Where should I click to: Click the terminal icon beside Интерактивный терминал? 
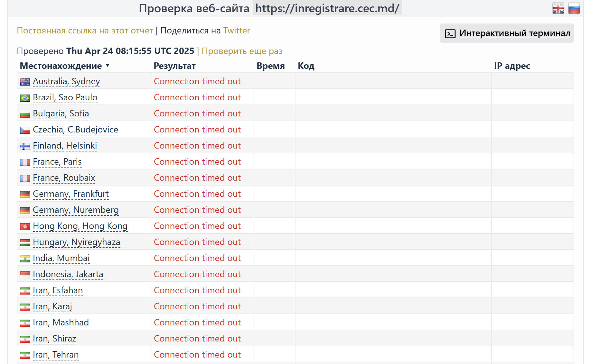point(450,33)
